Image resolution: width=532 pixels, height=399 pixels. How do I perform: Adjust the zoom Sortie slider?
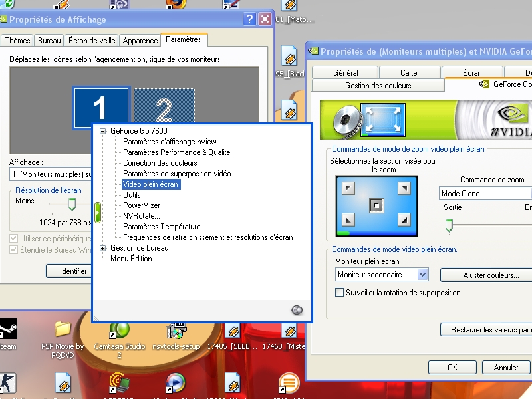click(x=449, y=226)
